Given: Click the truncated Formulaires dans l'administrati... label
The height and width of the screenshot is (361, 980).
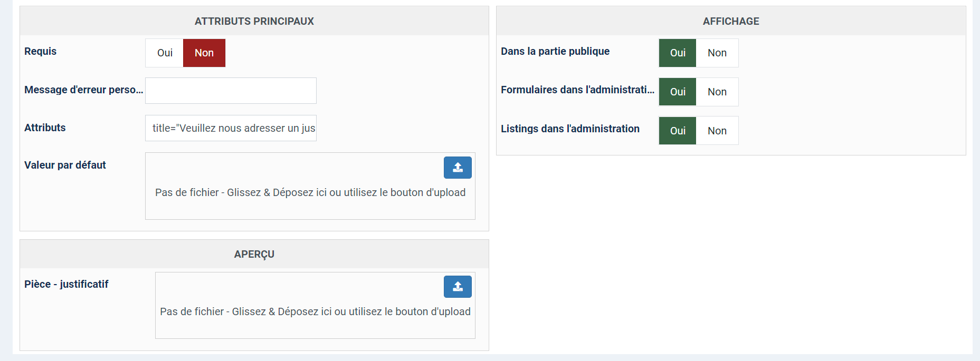Looking at the screenshot, I should pos(577,90).
